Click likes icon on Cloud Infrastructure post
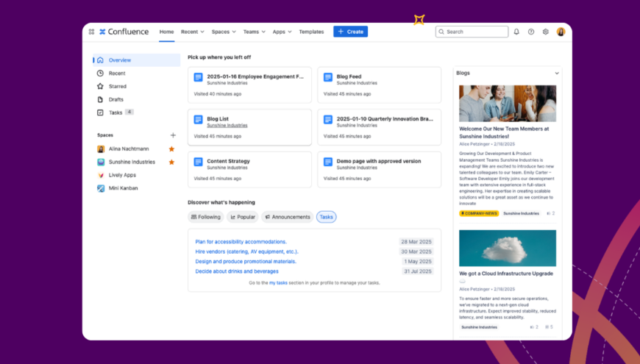 point(532,327)
